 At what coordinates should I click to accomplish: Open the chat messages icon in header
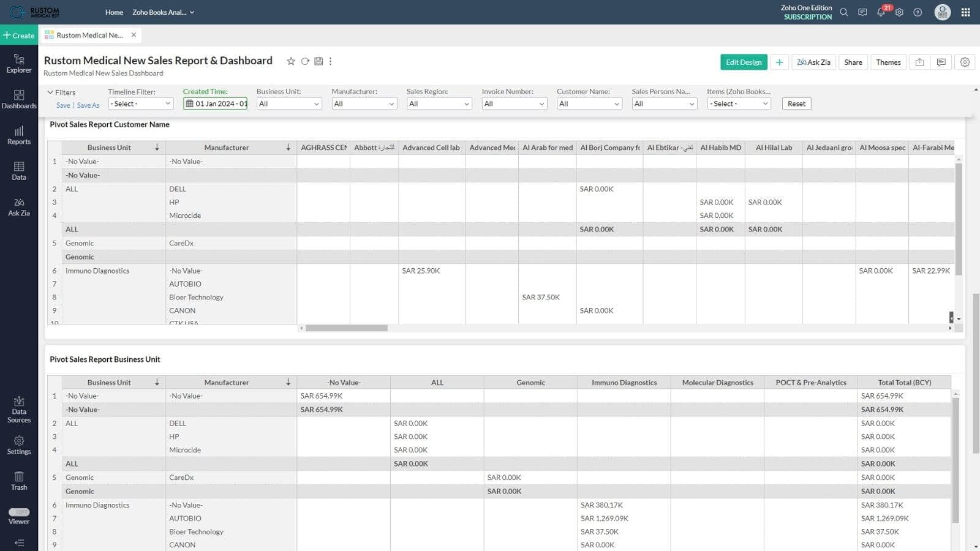862,12
